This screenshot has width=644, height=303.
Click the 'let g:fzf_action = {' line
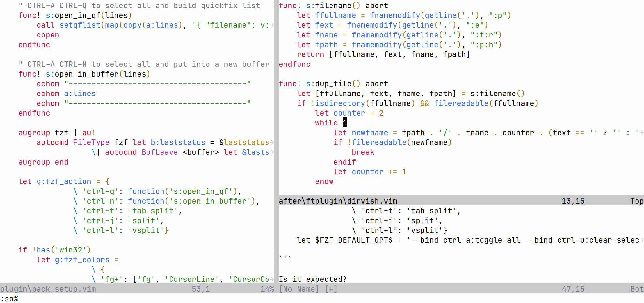[64, 181]
